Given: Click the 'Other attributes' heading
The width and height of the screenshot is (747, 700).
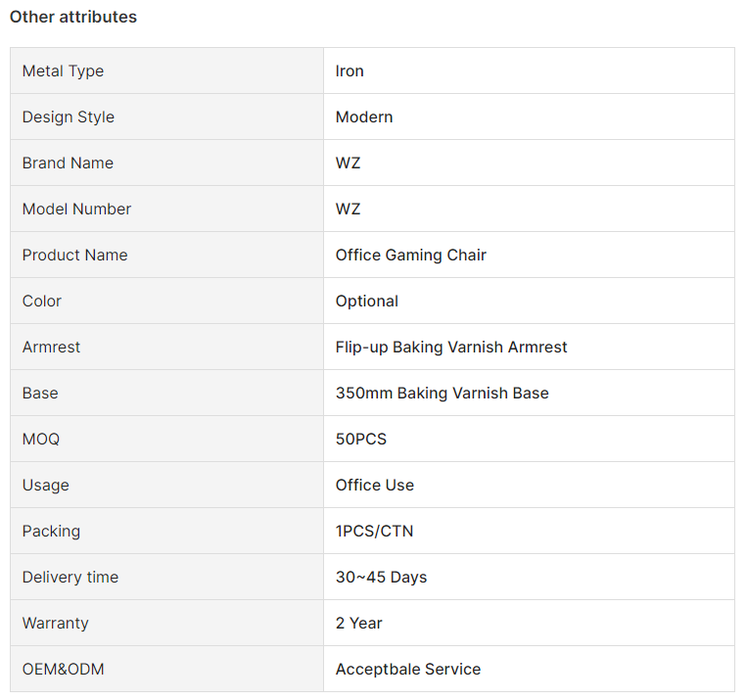Looking at the screenshot, I should click(73, 17).
